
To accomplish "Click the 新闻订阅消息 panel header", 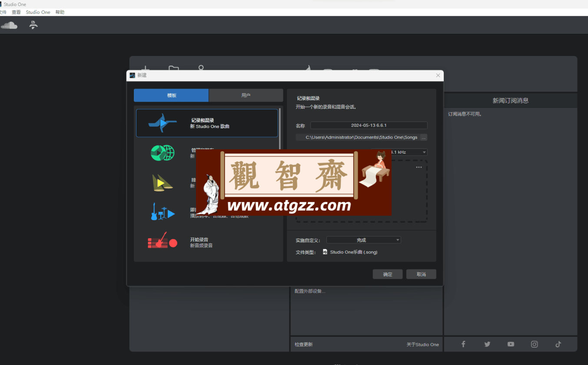I will point(511,101).
